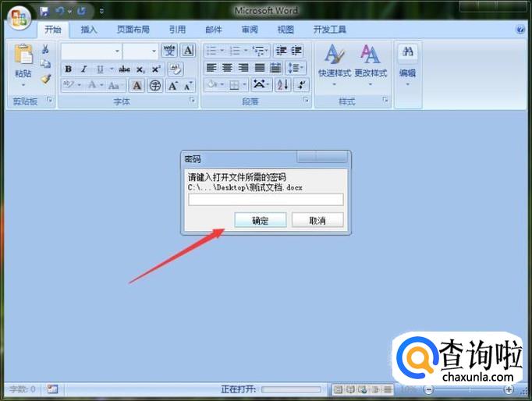The image size is (532, 401).
Task: Click the 粘贴 paste icon
Action: pyautogui.click(x=23, y=55)
